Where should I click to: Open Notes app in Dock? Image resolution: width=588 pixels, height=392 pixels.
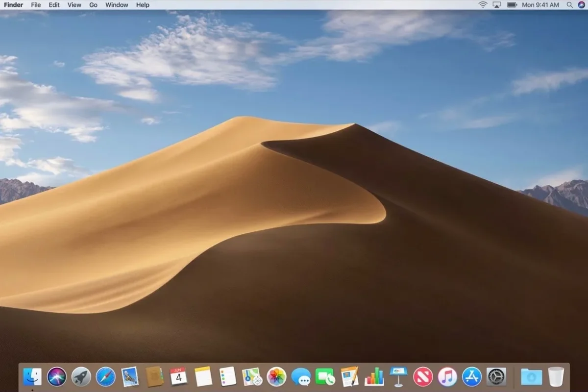(203, 376)
